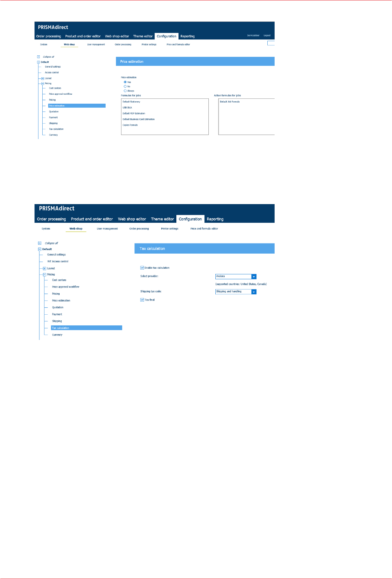Select Default VDP Estimation formula

134,113
